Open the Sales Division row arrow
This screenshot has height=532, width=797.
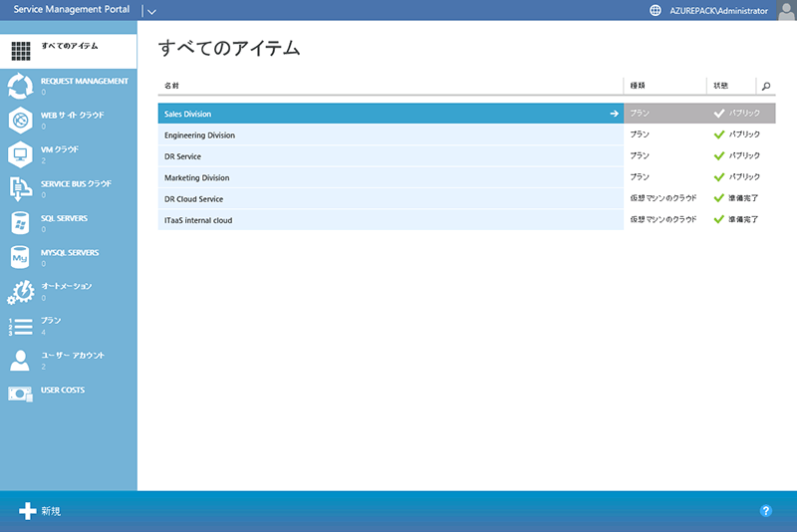[x=614, y=114]
